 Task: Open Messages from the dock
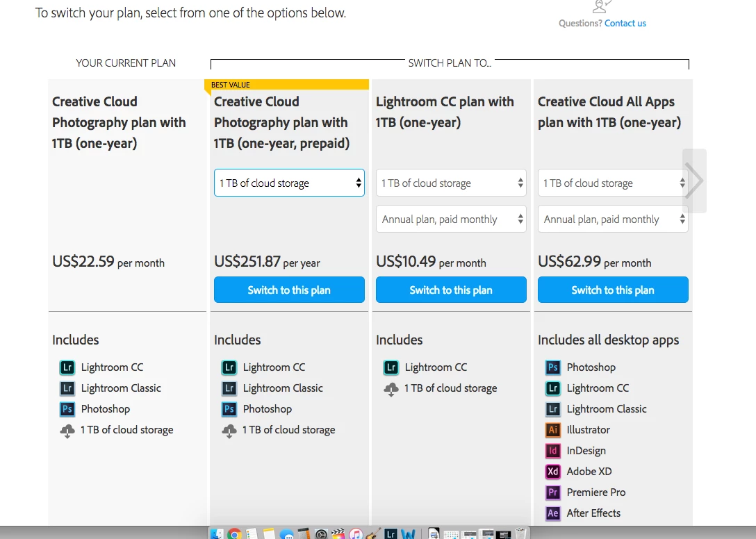click(x=286, y=533)
